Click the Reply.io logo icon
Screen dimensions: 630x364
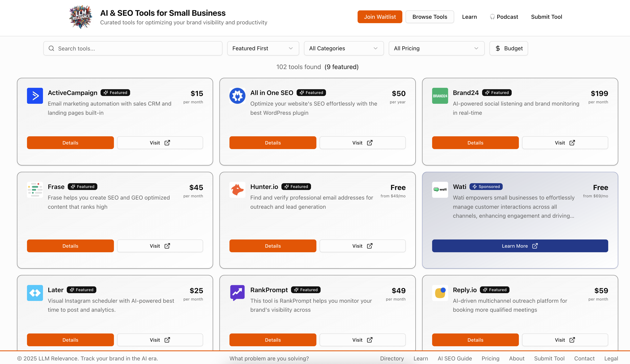pyautogui.click(x=440, y=293)
